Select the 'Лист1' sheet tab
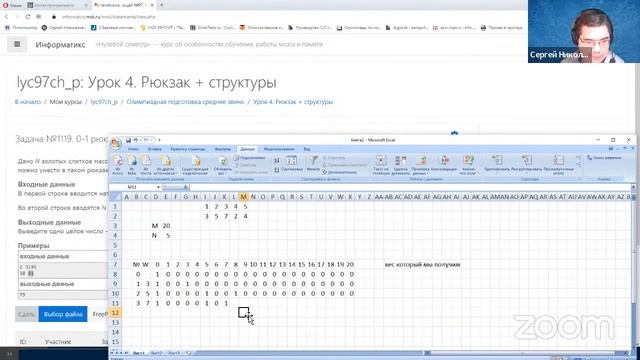This screenshot has width=640, height=360. coord(139,353)
